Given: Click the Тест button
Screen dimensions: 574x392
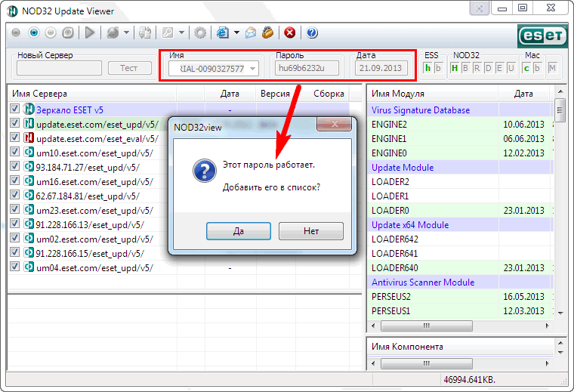Looking at the screenshot, I should pos(130,68).
